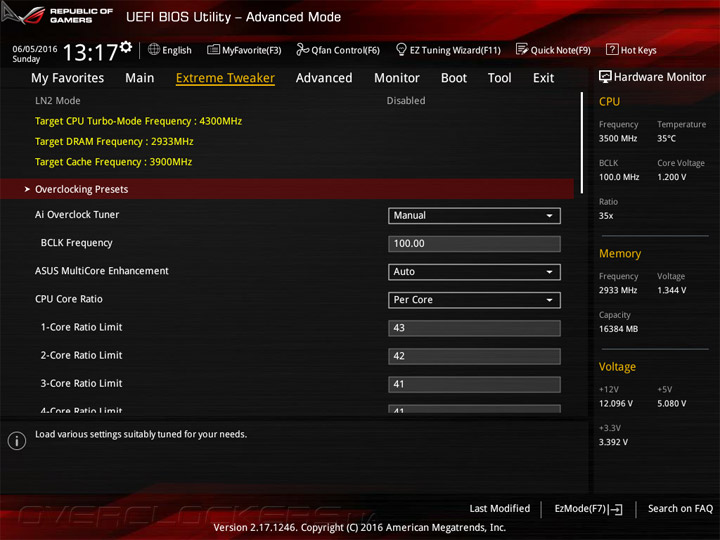Click the 13:17 clock display
The image size is (720, 540).
[x=90, y=52]
